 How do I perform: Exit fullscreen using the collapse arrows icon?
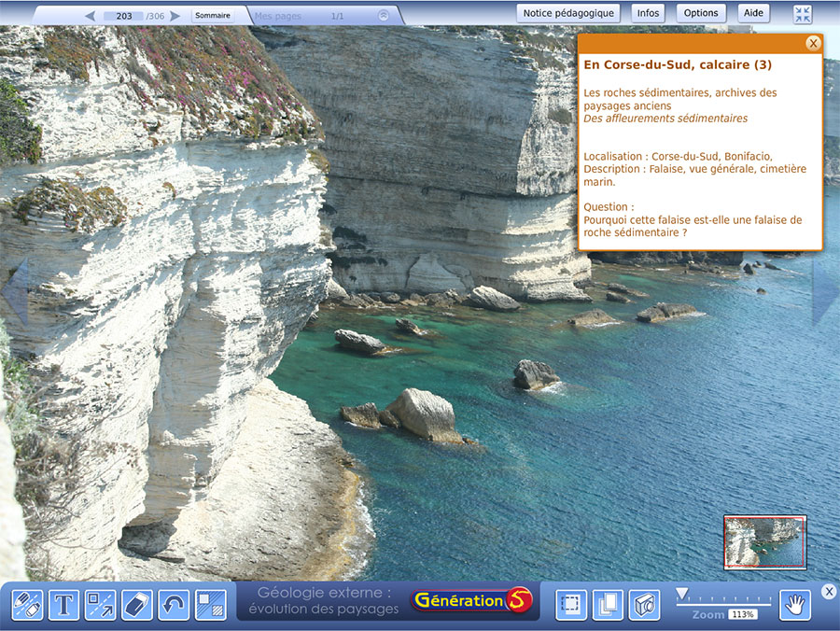point(803,14)
